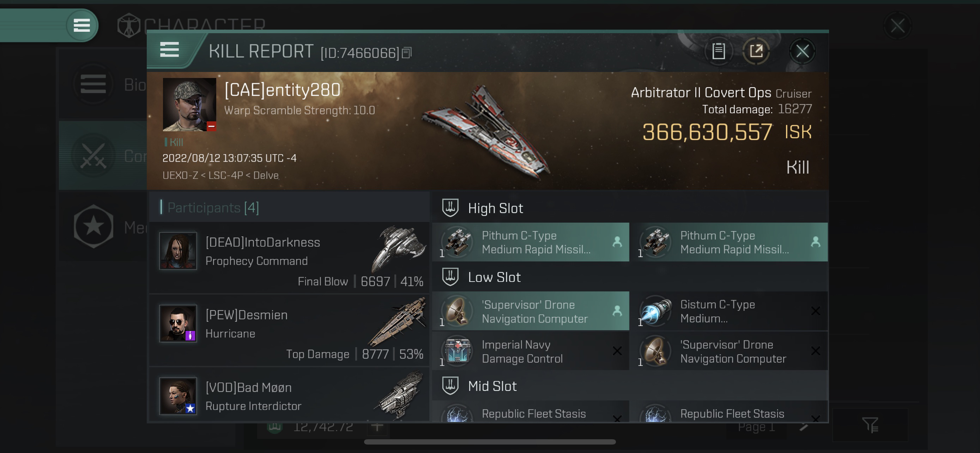The width and height of the screenshot is (980, 453).
Task: Open the Kill Report hamburger menu
Action: pos(169,50)
